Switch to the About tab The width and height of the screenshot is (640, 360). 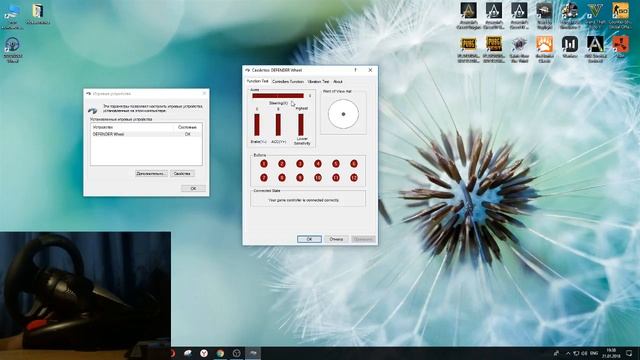338,82
